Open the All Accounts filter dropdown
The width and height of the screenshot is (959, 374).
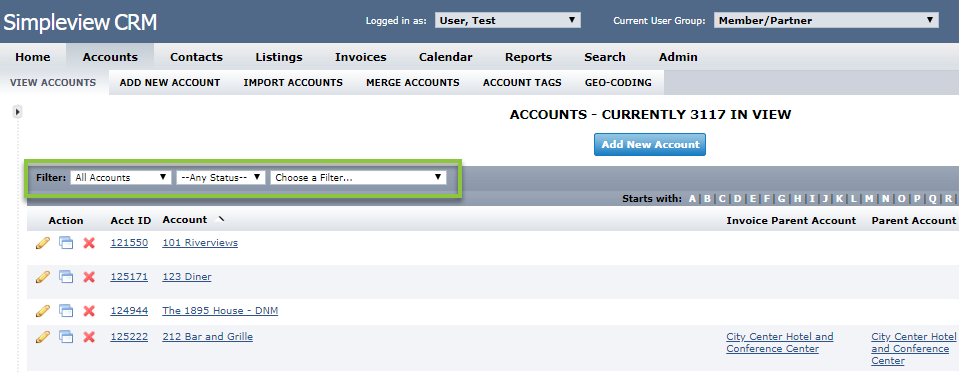tap(121, 178)
